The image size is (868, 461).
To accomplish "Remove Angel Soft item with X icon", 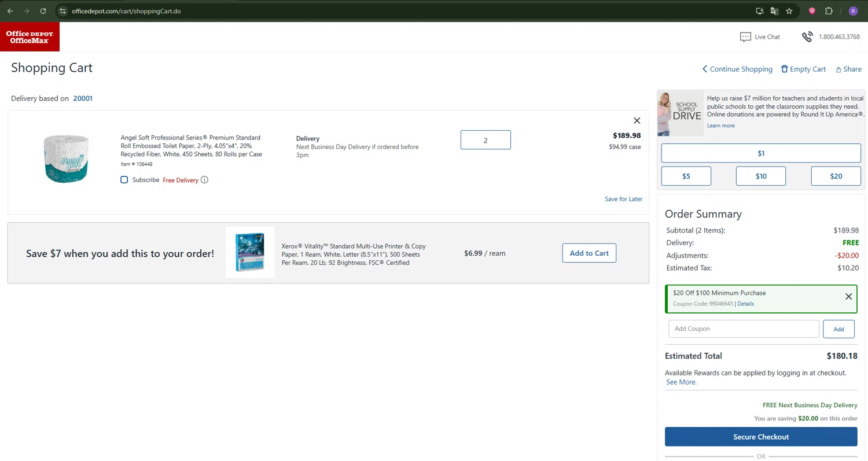I will tap(637, 121).
